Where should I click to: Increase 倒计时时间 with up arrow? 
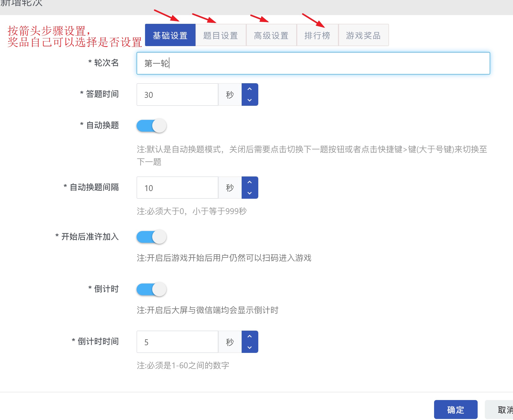(250, 336)
